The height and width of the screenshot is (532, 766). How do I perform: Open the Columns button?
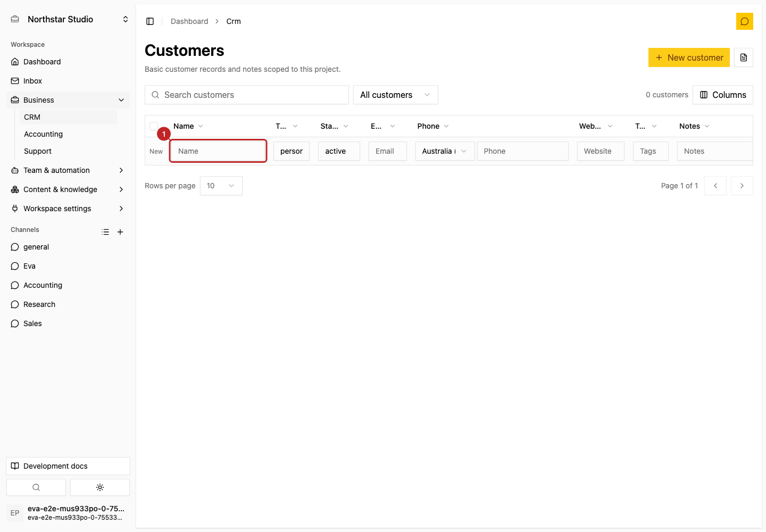pyautogui.click(x=723, y=95)
